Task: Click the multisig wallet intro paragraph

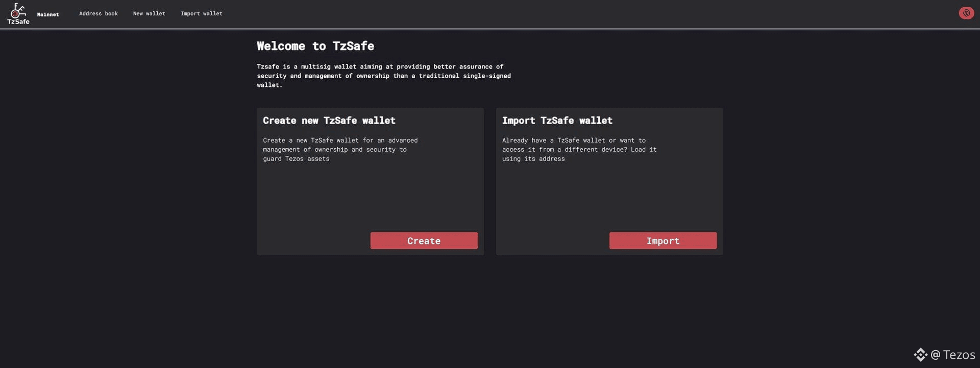Action: click(x=384, y=76)
